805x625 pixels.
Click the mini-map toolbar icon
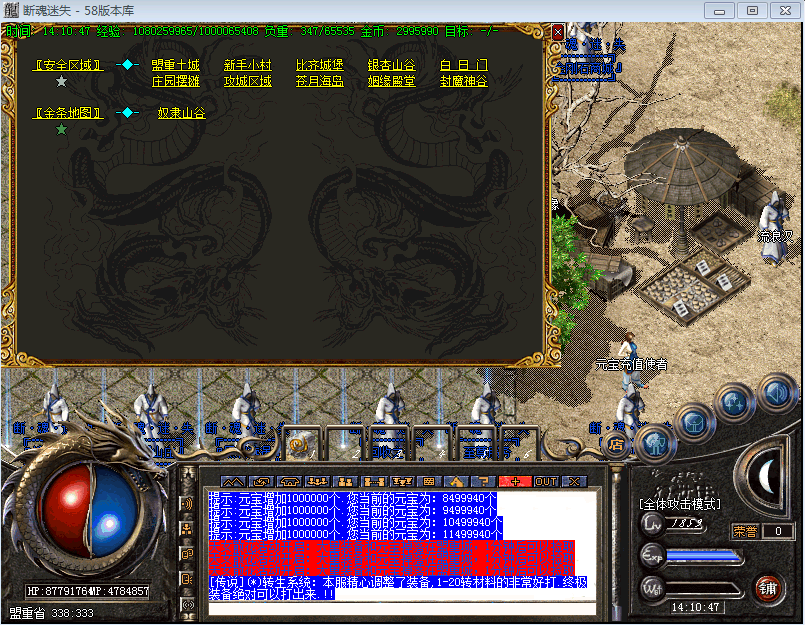point(233,482)
